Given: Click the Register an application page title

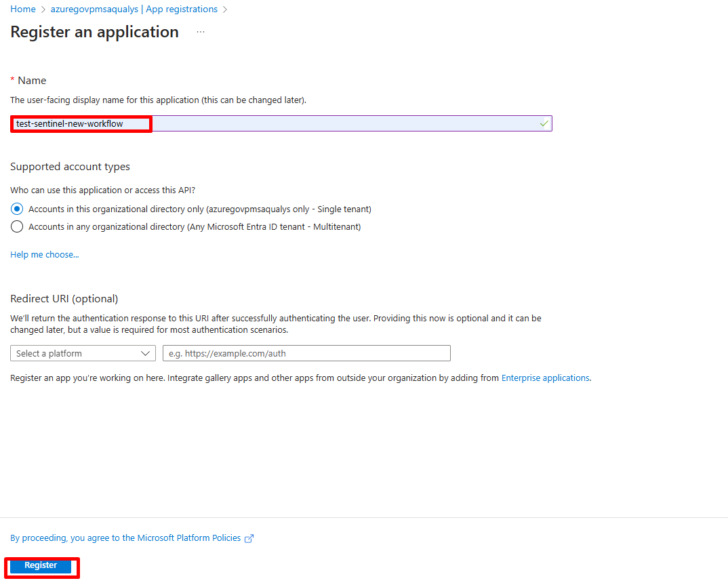Looking at the screenshot, I should click(95, 32).
